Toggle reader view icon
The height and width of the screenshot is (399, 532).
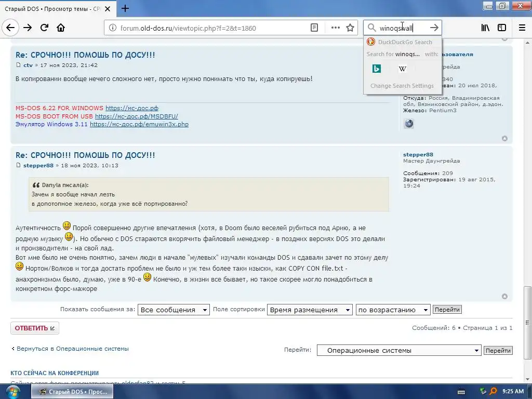click(314, 28)
